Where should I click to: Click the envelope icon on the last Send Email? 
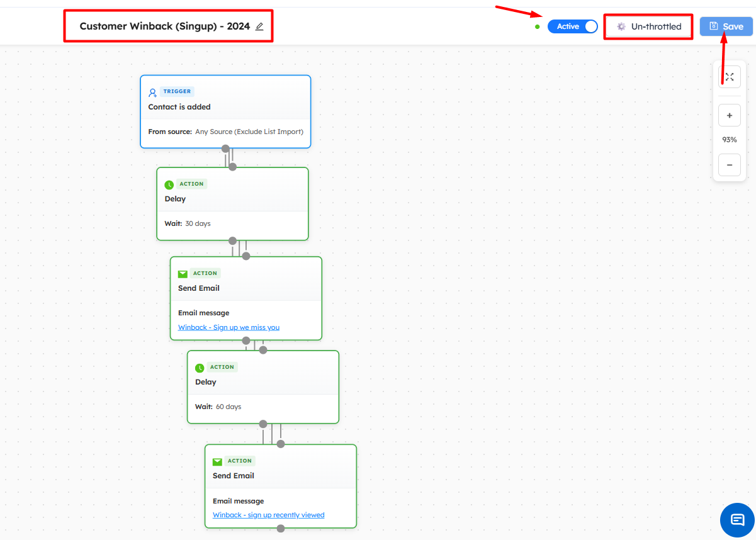pos(217,461)
